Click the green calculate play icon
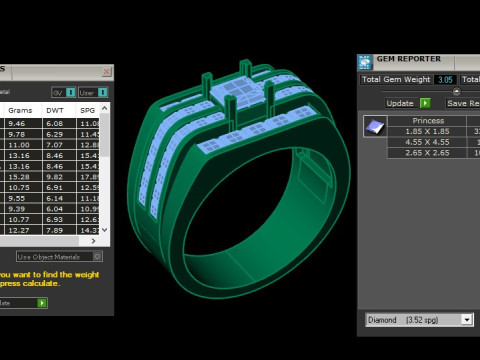Viewport: 480px width, 360px height. coord(42,303)
